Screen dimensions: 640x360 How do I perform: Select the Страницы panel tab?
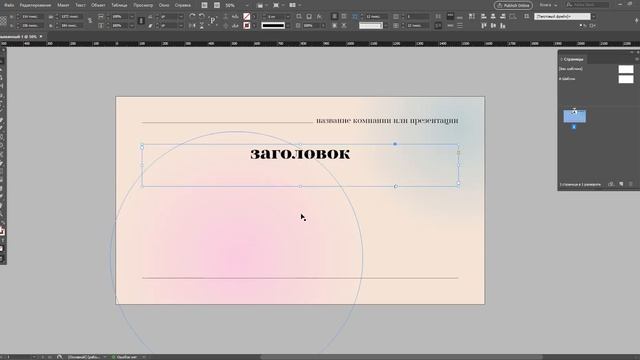pos(573,59)
